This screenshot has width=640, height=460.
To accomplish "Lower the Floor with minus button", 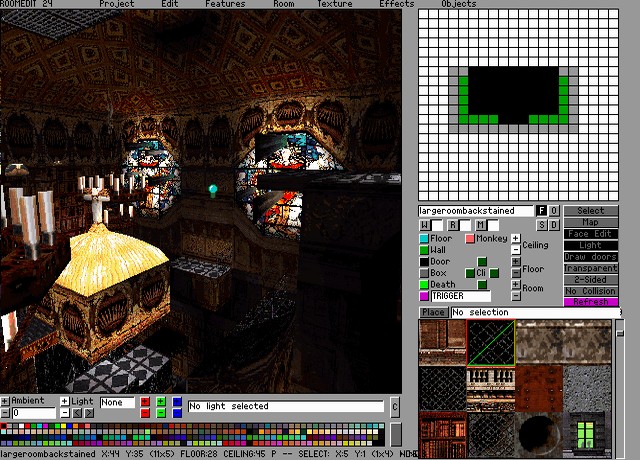I will coord(515,273).
